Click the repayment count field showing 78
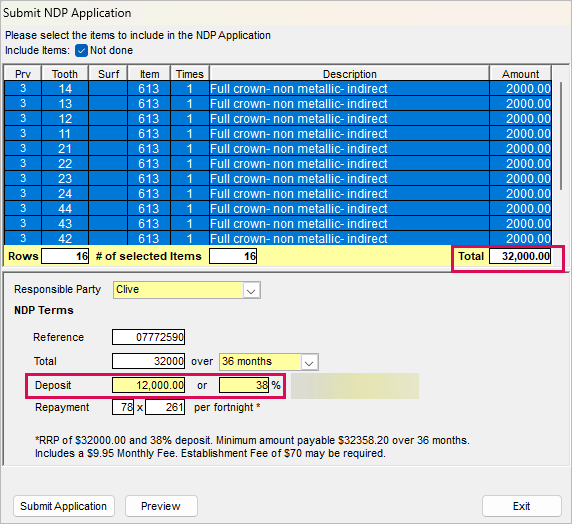 tap(123, 407)
